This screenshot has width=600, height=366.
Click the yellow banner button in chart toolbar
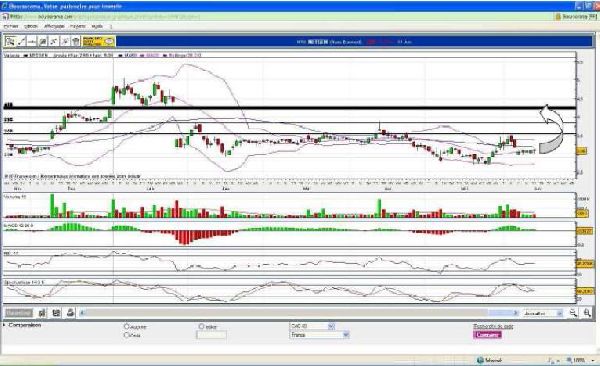[x=99, y=41]
